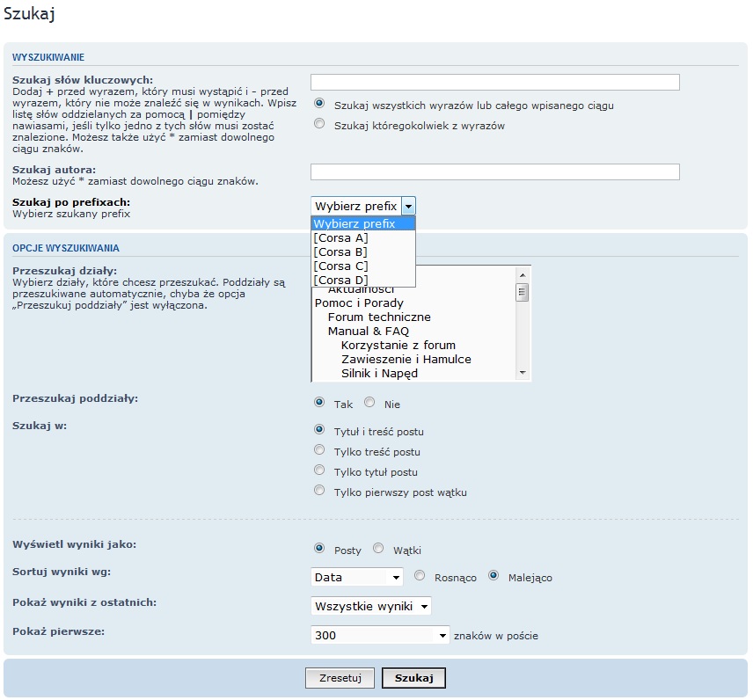Choose 'Tylko tytuł postu' search option
Image resolution: width=753 pixels, height=700 pixels.
coord(319,471)
